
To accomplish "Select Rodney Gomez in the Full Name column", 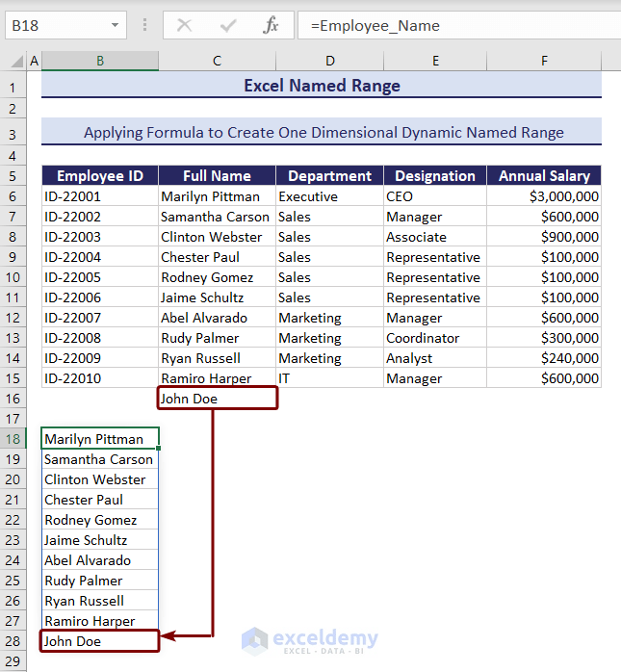I will pos(217,277).
